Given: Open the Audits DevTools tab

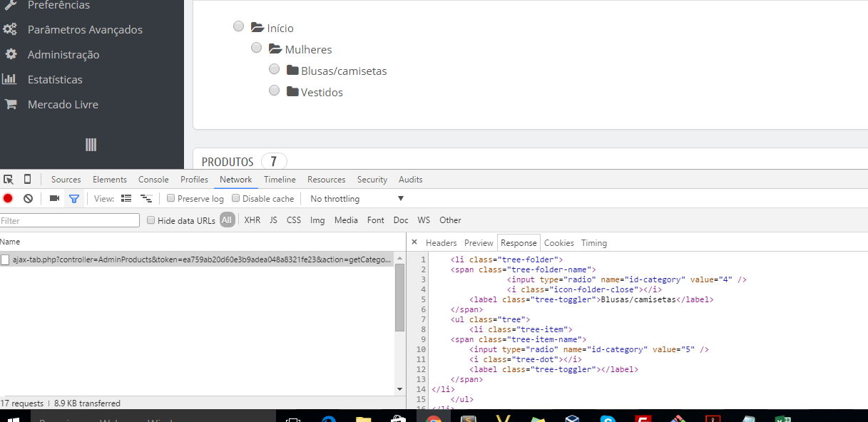Looking at the screenshot, I should click(411, 180).
